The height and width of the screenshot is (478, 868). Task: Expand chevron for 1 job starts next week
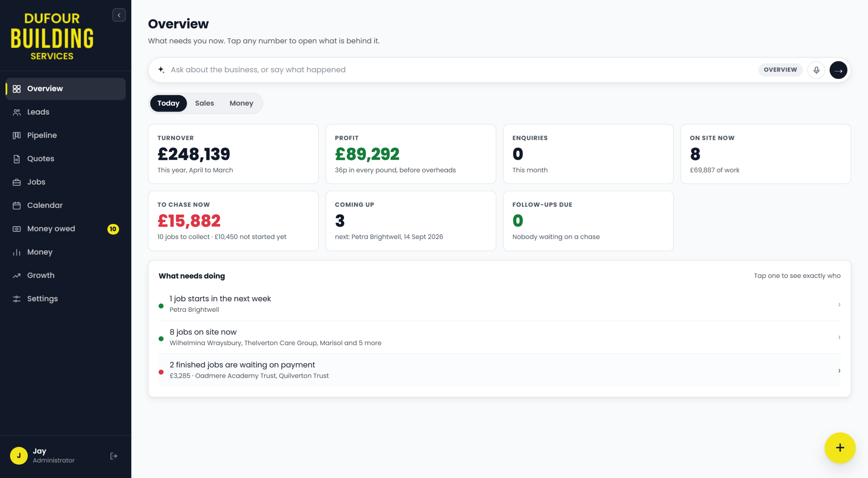click(x=839, y=305)
